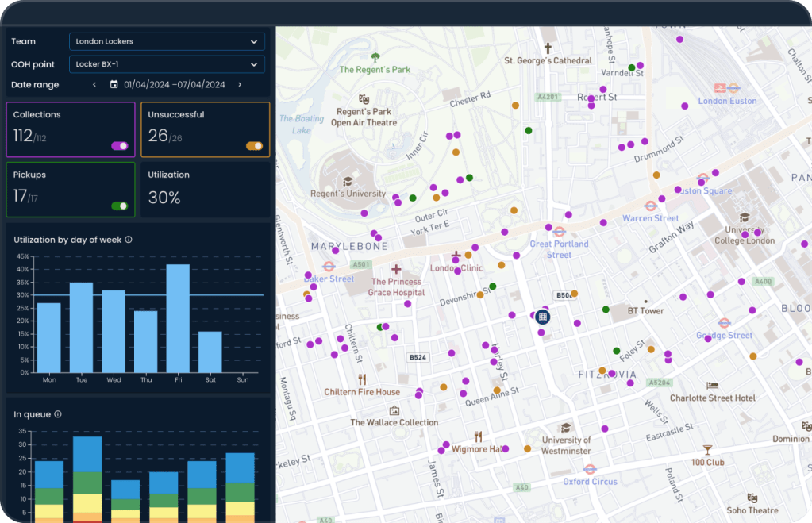Expand the OOH point selector for Locker BX-1
The image size is (812, 523).
(167, 64)
